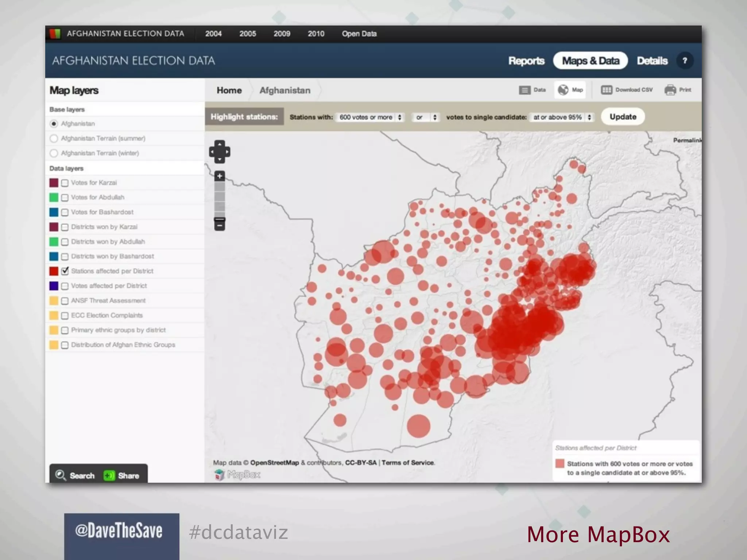
Task: Click the zoom slider handle
Action: [x=220, y=219]
